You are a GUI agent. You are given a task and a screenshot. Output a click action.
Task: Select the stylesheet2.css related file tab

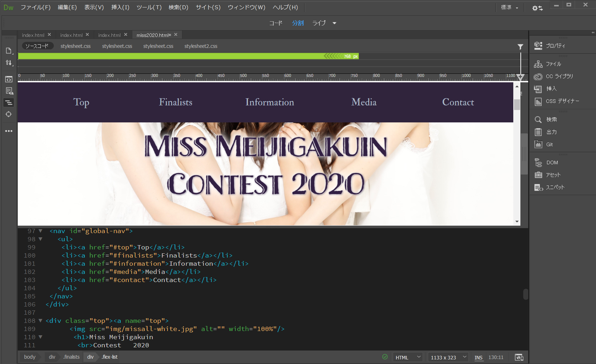201,46
